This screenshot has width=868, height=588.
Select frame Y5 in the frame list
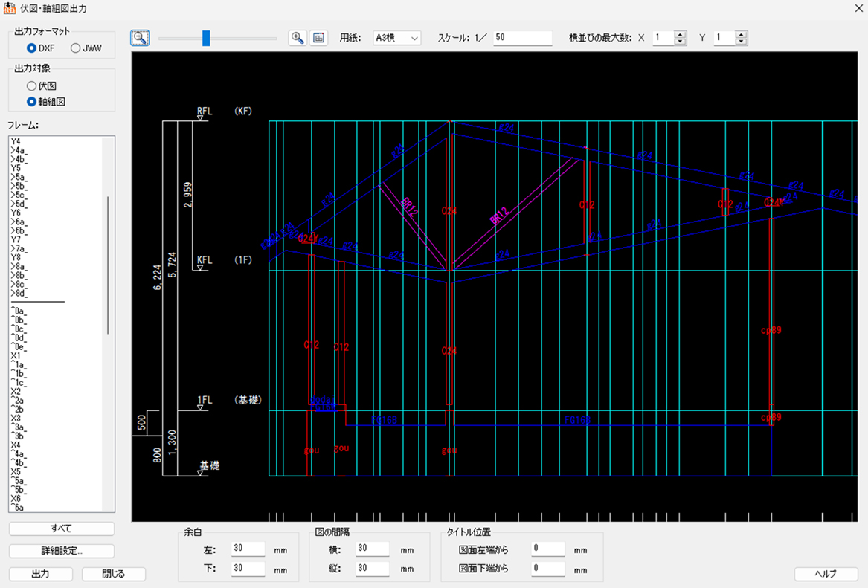tap(16, 168)
